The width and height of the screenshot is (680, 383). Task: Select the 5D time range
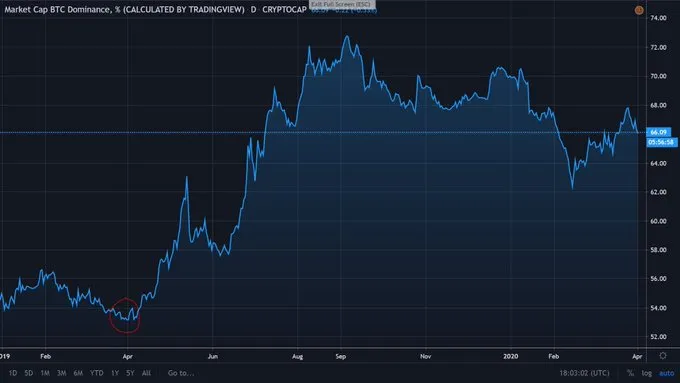[x=29, y=373]
